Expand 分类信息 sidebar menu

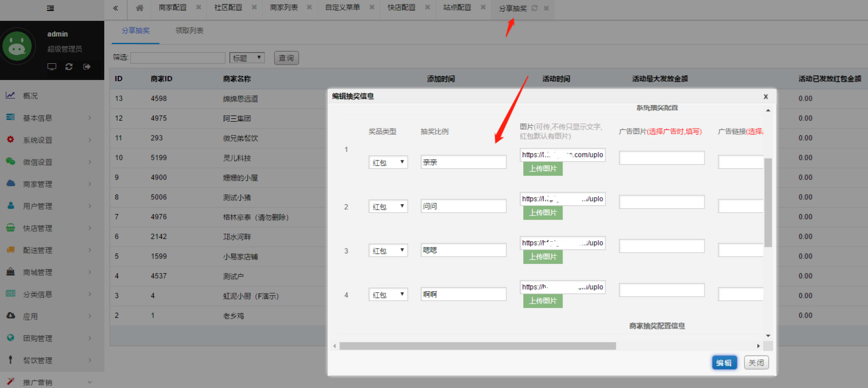coord(52,294)
